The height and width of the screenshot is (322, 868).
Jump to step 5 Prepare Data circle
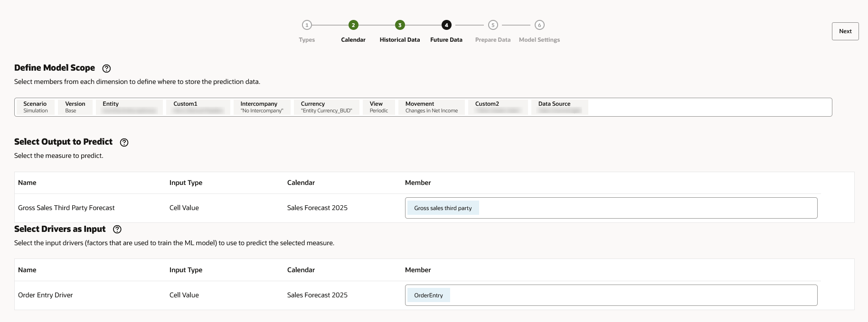493,25
